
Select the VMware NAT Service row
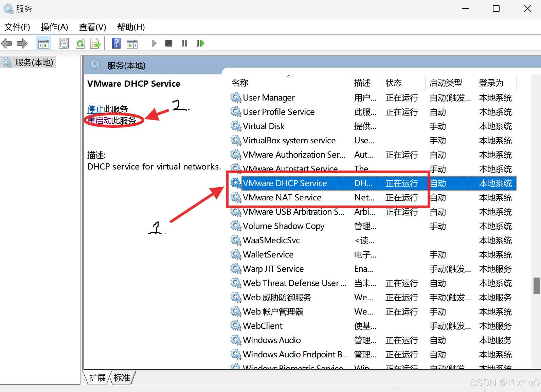click(373, 198)
